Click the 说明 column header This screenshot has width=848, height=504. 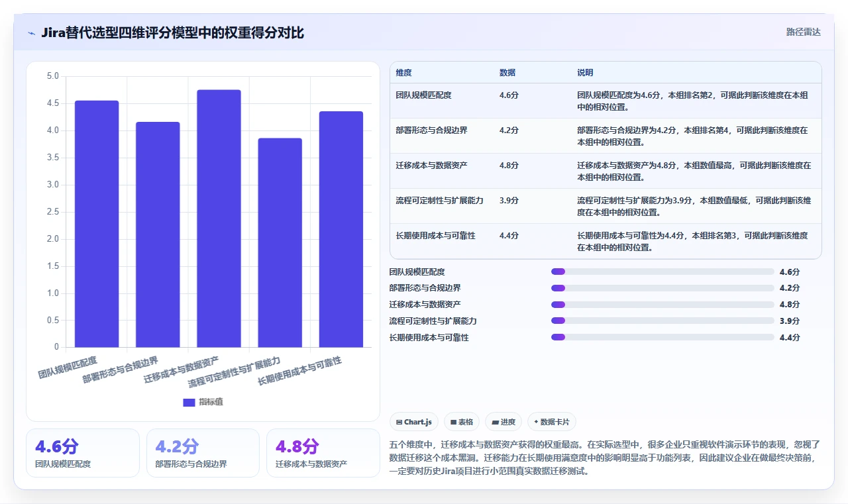[585, 73]
